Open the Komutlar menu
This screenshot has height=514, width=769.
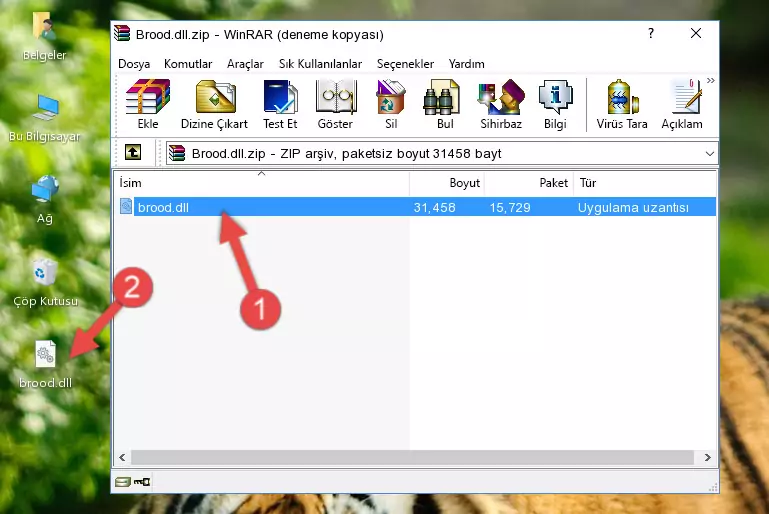188,64
